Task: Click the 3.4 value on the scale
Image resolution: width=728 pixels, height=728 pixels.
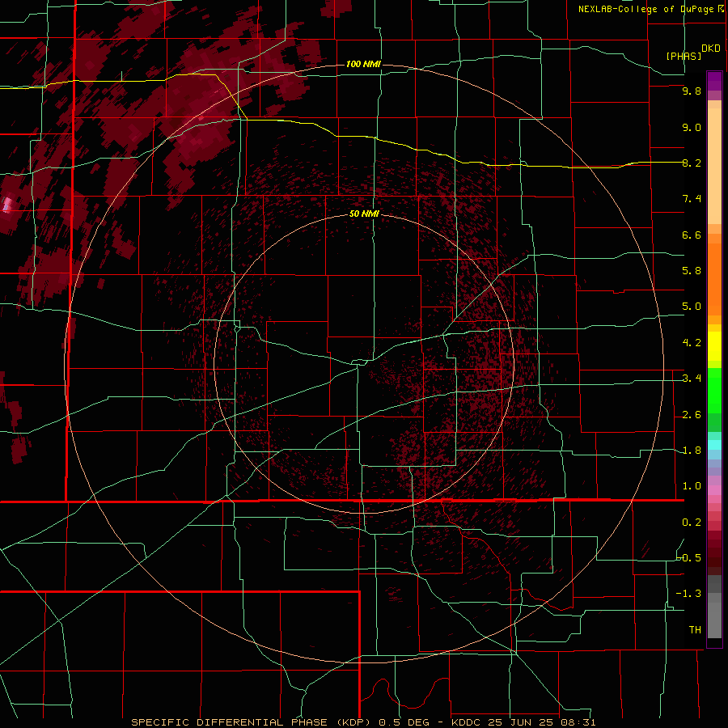Action: click(x=692, y=379)
